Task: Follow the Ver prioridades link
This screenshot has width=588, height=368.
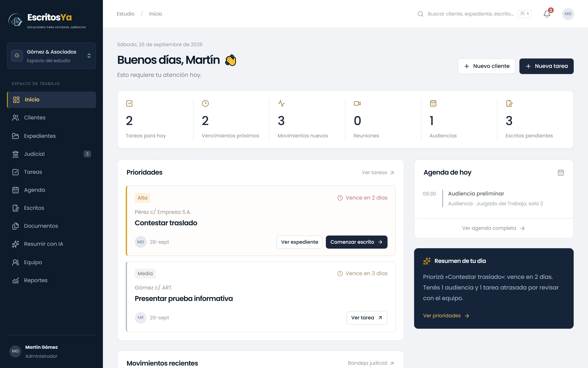Action: click(446, 316)
